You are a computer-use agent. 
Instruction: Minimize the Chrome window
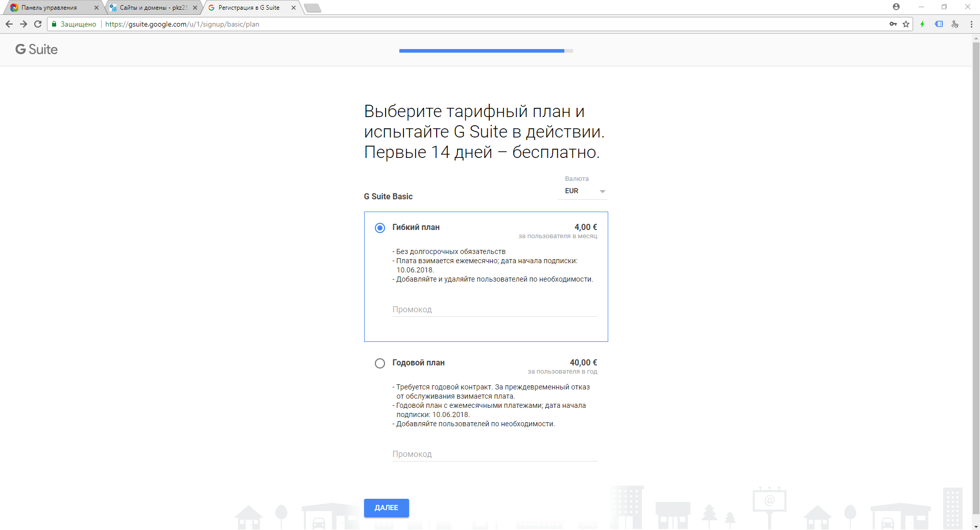(921, 7)
